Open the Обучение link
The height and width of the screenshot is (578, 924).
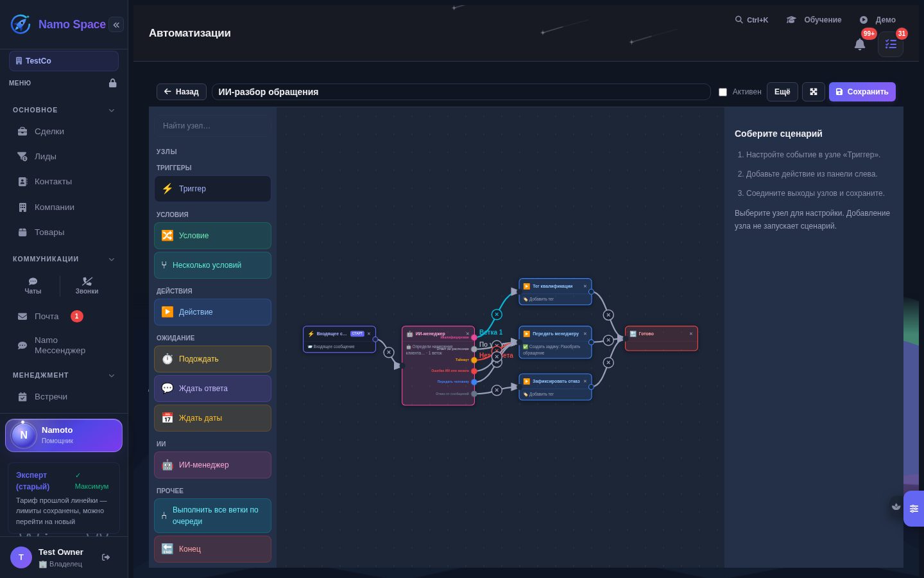coord(814,20)
